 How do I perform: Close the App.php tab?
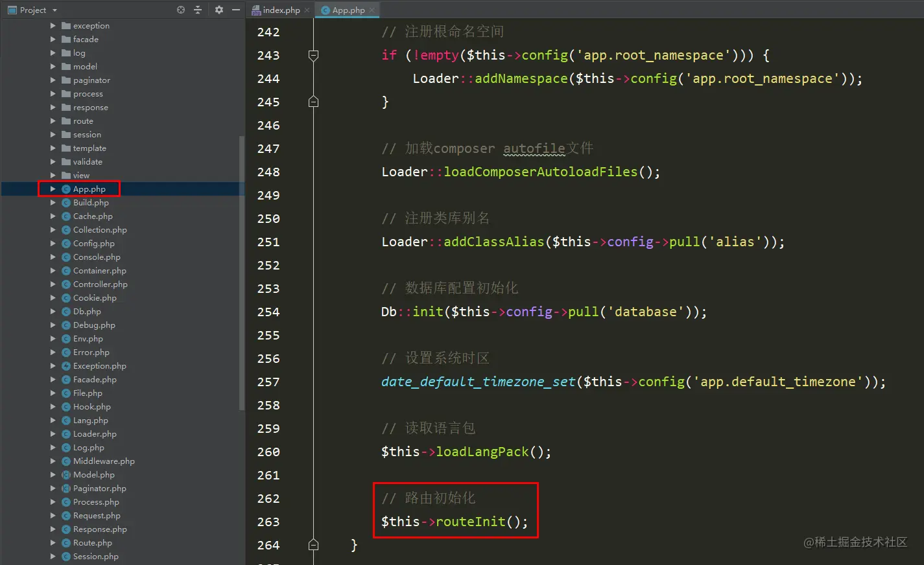pyautogui.click(x=372, y=10)
